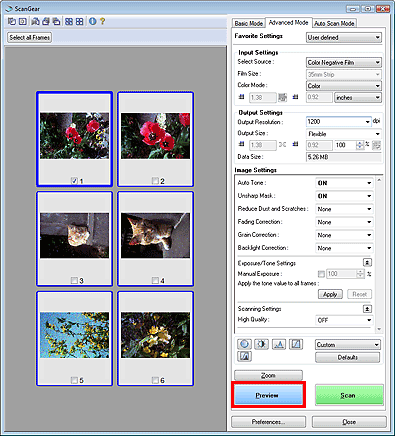Open the help question mark icon

coord(102,22)
